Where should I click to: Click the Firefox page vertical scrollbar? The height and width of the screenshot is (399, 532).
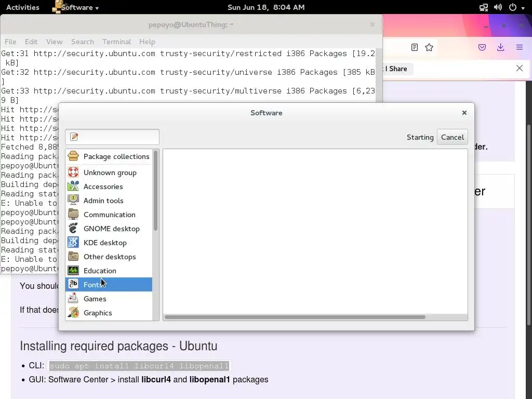point(529,225)
